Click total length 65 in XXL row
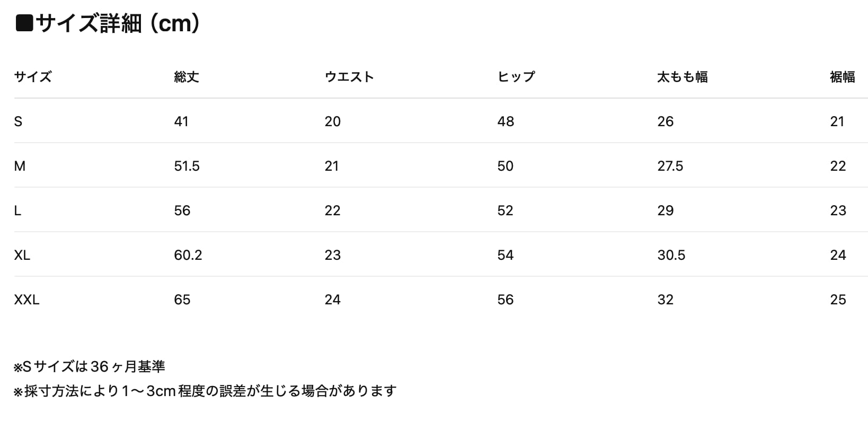Viewport: 868px width, 421px height. (182, 300)
